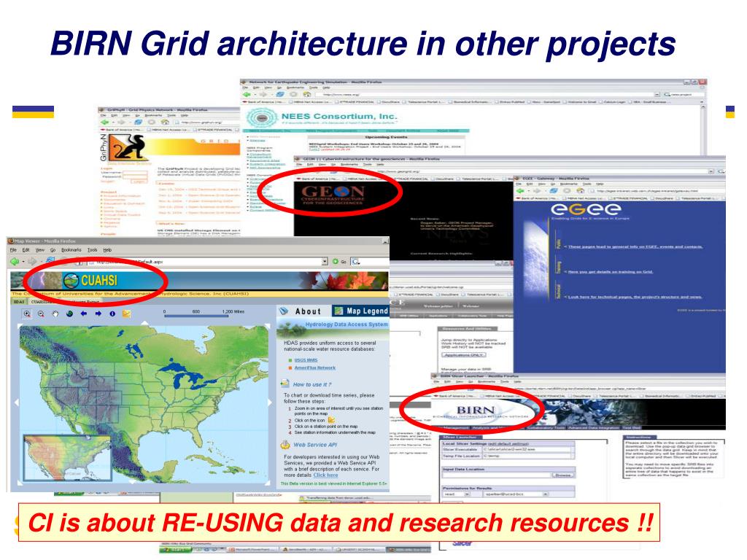
Task: Click the Web Service API icon in About panel
Action: click(285, 445)
